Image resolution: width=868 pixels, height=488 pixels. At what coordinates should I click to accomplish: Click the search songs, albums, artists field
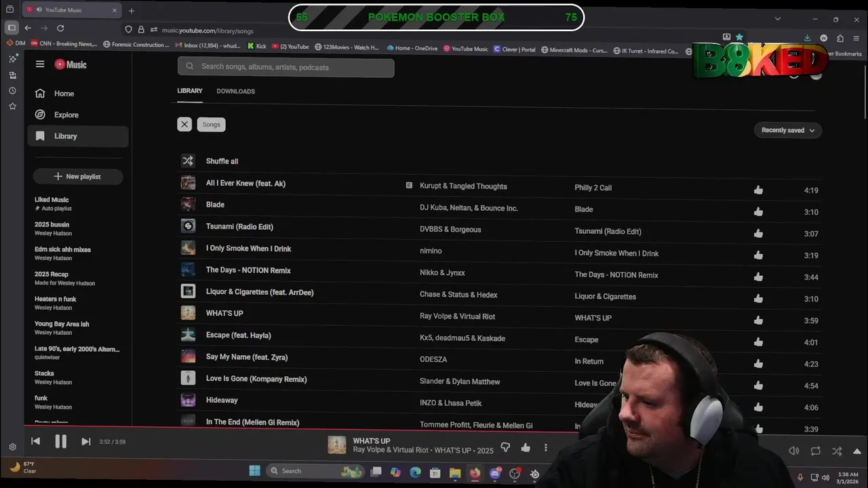(285, 67)
